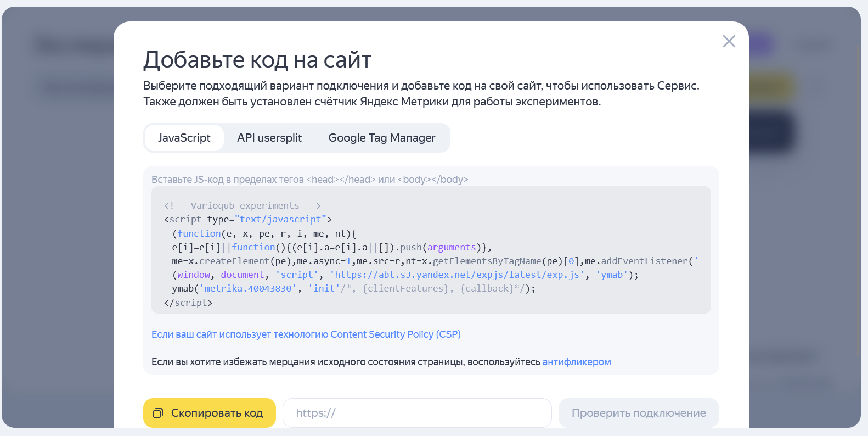The height and width of the screenshot is (436, 868).
Task: Switch to the API usersplit tab
Action: click(269, 138)
